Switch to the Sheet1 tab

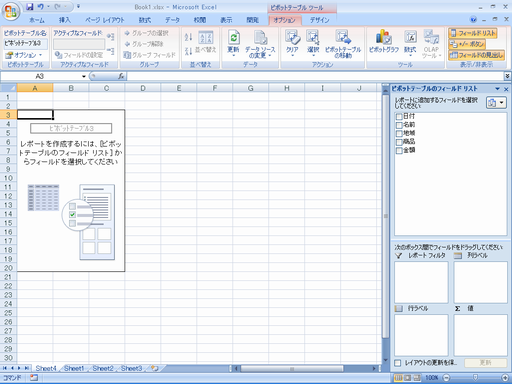point(74,368)
